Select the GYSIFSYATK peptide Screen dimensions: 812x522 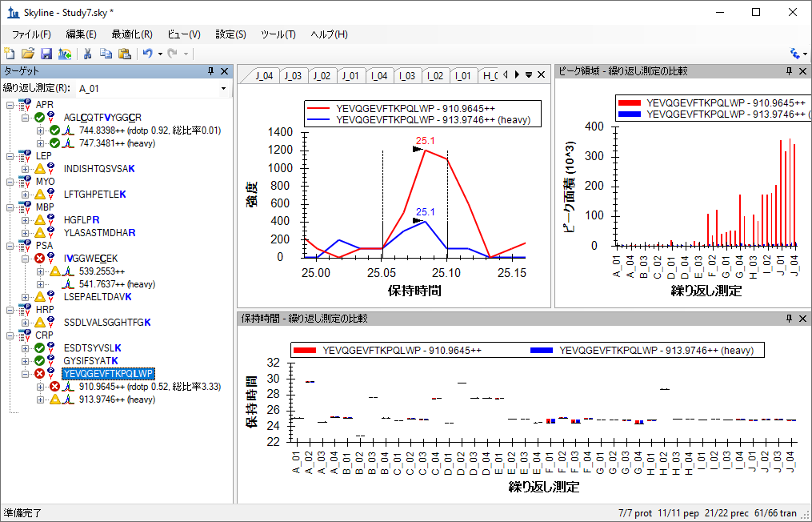tap(91, 361)
